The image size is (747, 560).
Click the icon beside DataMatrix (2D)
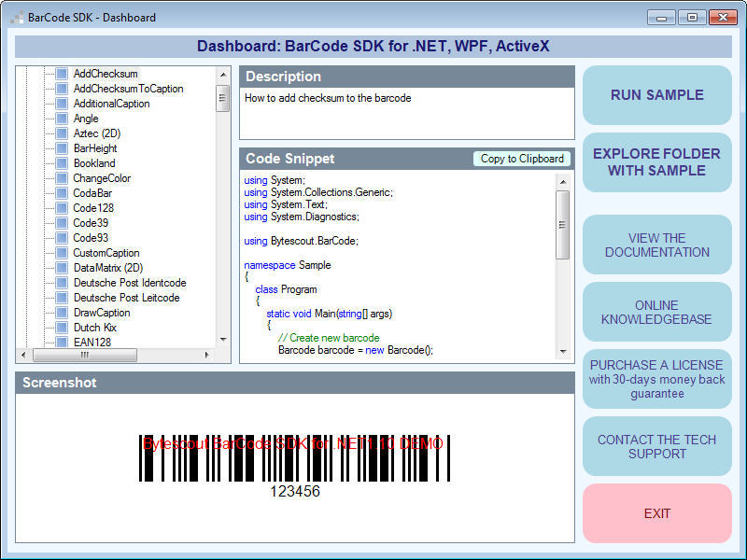click(x=62, y=268)
